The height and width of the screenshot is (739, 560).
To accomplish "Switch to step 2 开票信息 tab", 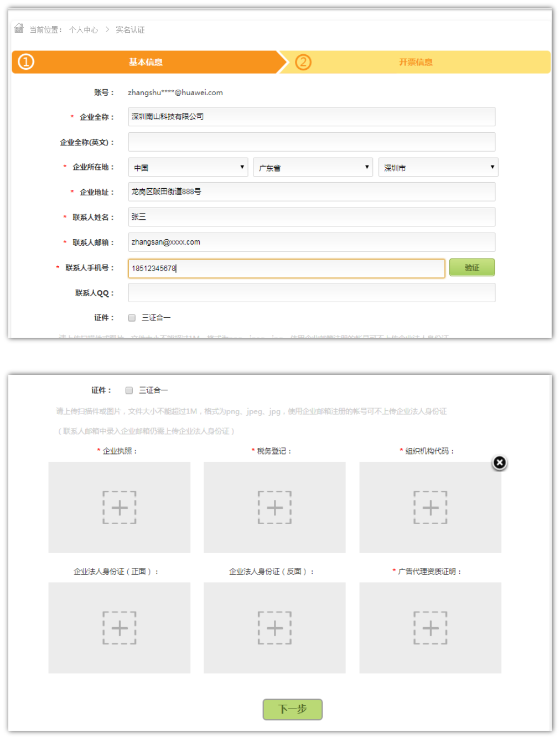I will (x=416, y=62).
